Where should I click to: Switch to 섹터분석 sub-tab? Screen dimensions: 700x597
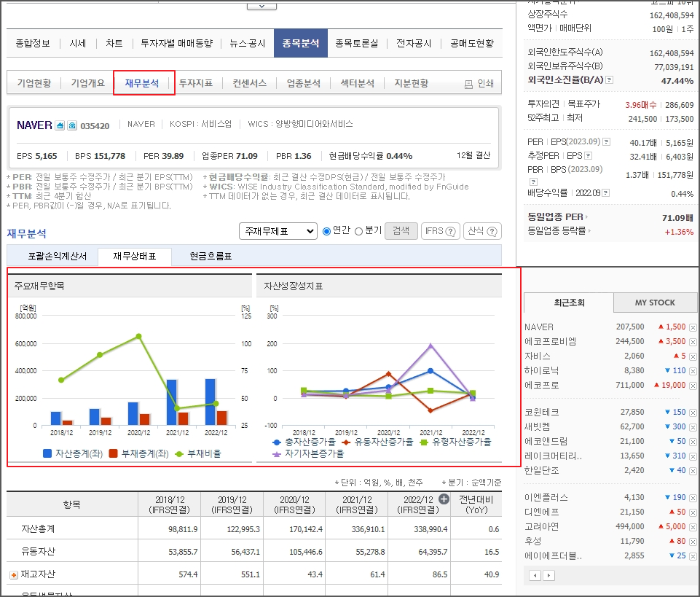point(357,83)
